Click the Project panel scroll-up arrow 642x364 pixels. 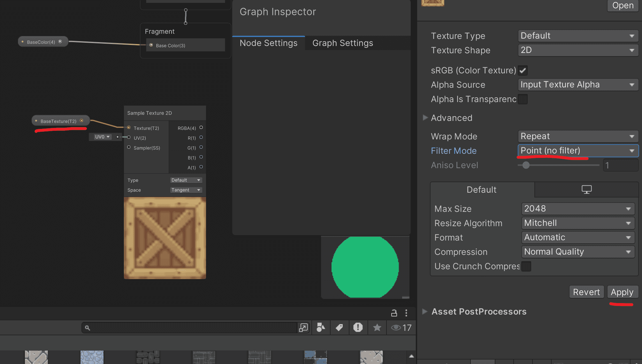point(411,356)
